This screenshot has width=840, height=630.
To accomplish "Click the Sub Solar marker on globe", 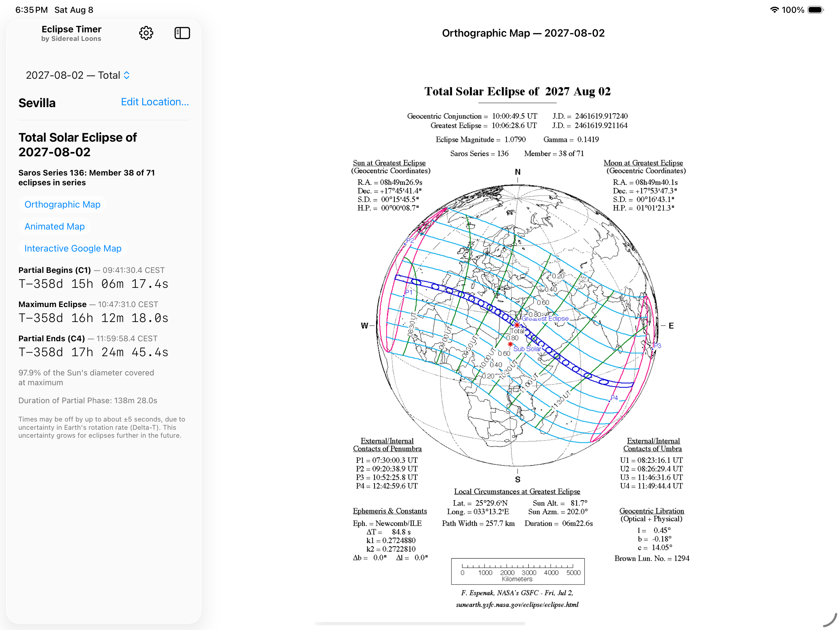I will [x=510, y=344].
